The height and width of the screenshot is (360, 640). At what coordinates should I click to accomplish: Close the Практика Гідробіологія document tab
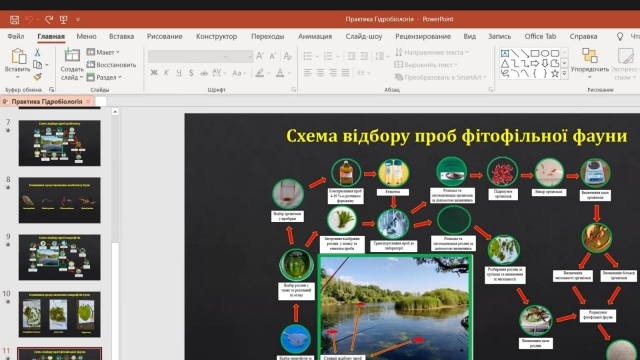(88, 101)
